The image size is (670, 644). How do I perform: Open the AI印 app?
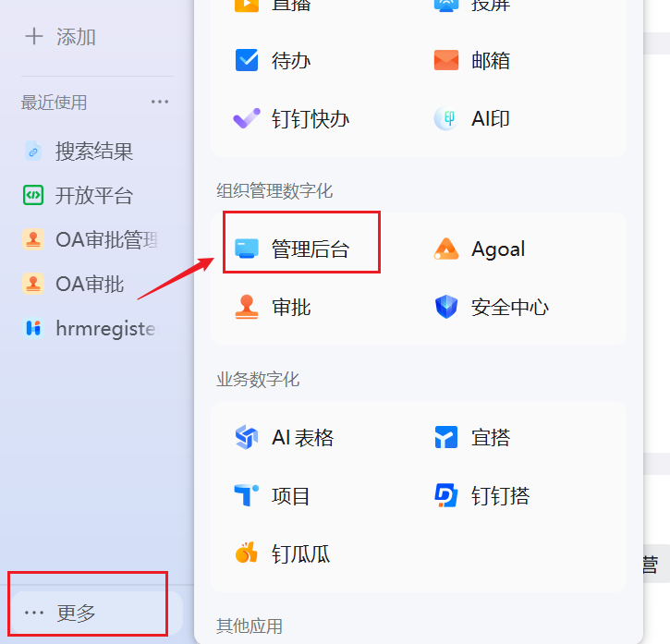click(472, 119)
